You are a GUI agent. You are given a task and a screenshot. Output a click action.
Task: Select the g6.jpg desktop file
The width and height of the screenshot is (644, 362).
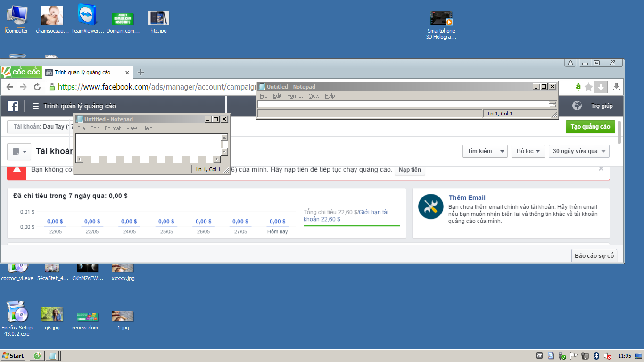pos(52,319)
